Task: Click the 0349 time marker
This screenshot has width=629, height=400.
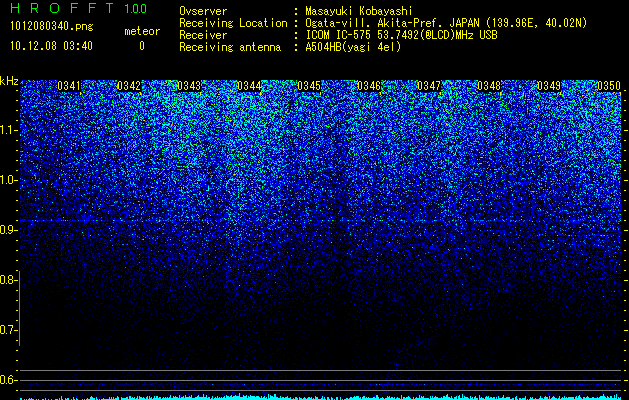Action: [549, 86]
